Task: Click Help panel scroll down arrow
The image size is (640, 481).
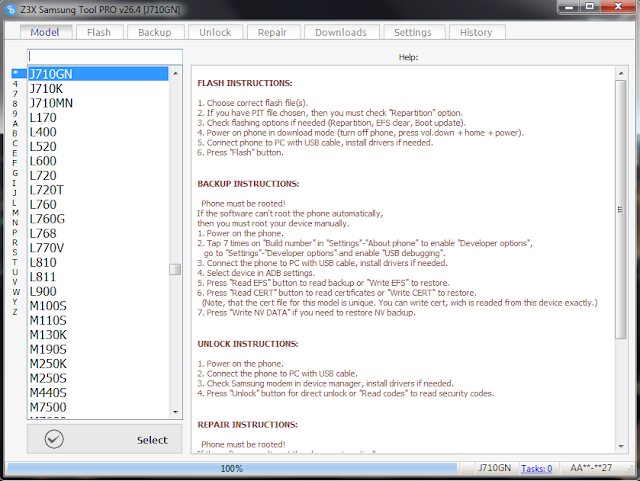Action: pos(621,446)
